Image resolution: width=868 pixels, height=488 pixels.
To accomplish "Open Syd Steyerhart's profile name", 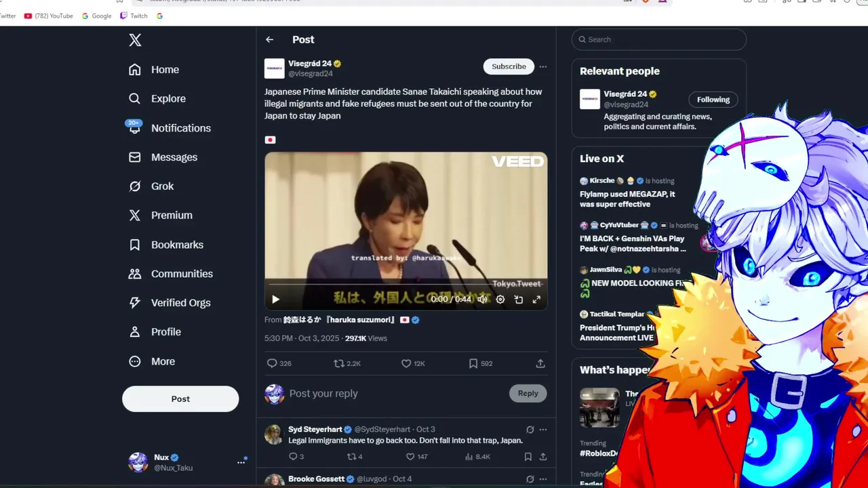I will coord(315,429).
